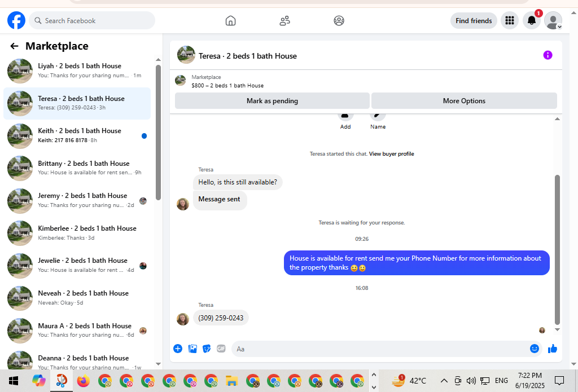Open the account profile menu
The image size is (578, 392).
[x=553, y=20]
